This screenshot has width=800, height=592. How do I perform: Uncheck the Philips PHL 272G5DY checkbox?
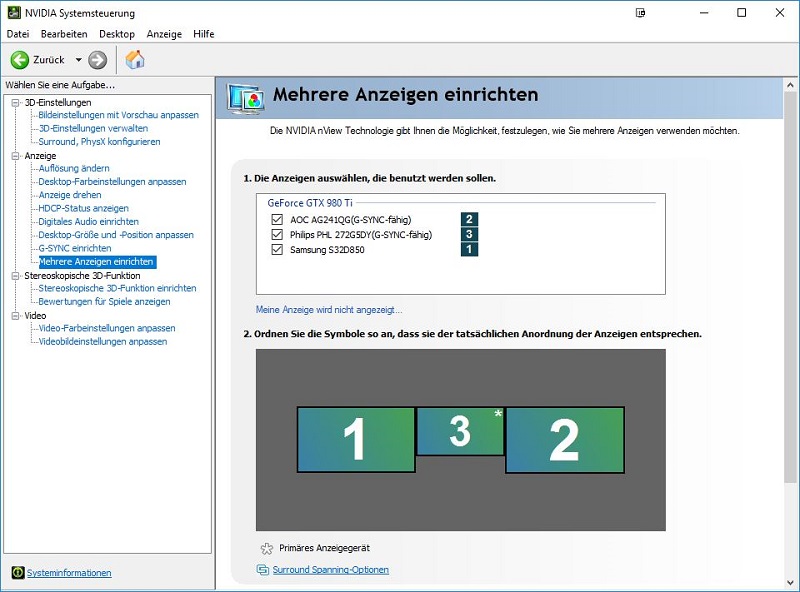(277, 234)
